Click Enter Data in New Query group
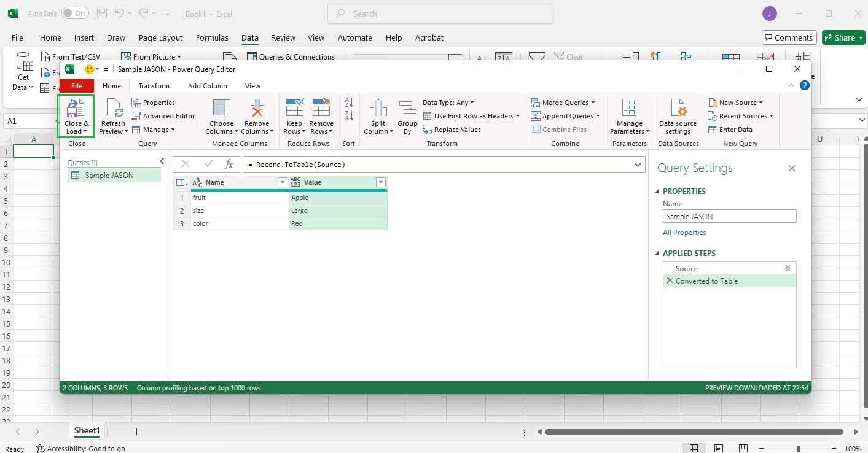Viewport: 868px width, 453px height. [730, 130]
